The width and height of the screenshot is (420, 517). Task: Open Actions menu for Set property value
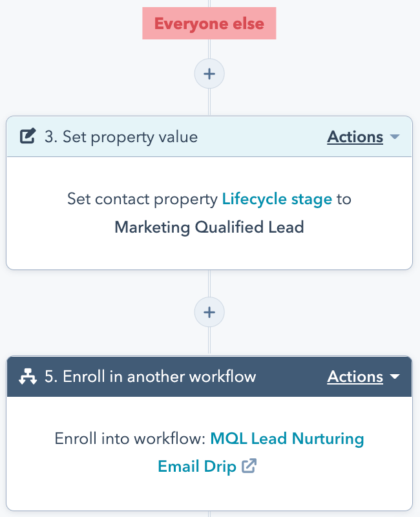[x=355, y=137]
